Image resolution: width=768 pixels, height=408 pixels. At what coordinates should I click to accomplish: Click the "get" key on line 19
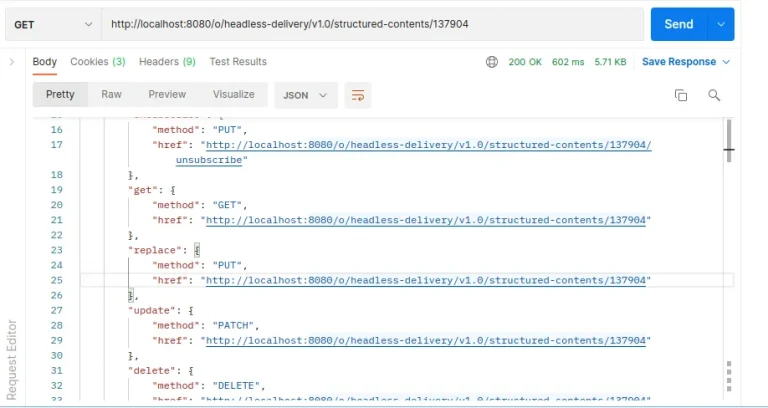[141, 190]
